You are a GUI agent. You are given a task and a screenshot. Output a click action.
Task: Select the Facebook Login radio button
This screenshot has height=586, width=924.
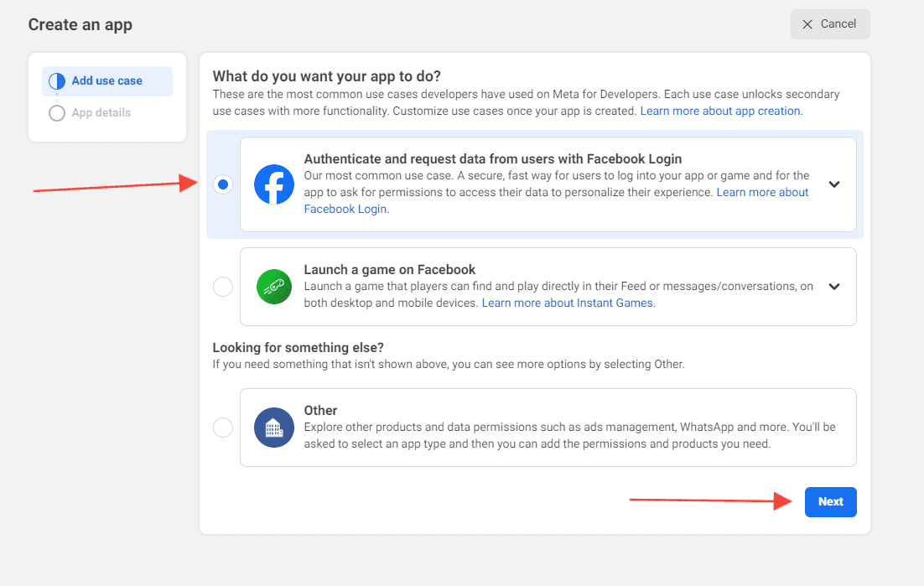pyautogui.click(x=223, y=185)
